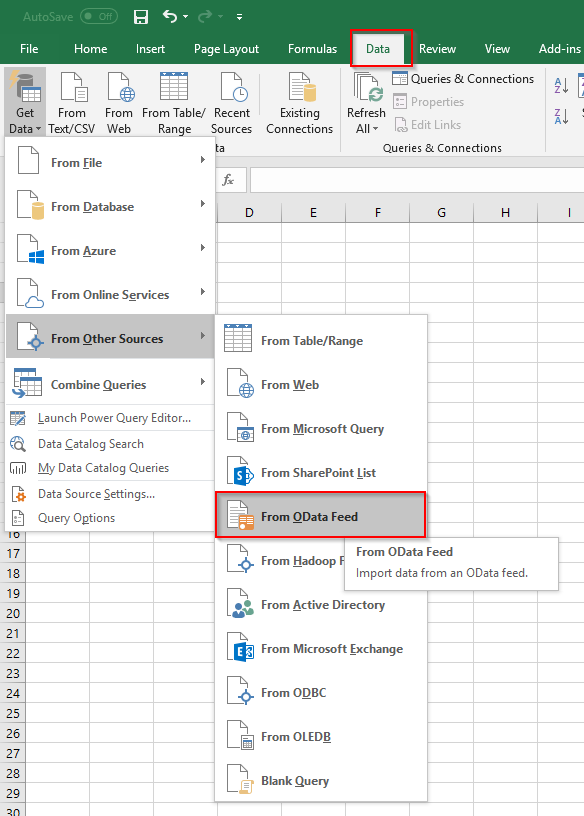The image size is (584, 816).
Task: Select row 17 header
Action: click(x=13, y=553)
